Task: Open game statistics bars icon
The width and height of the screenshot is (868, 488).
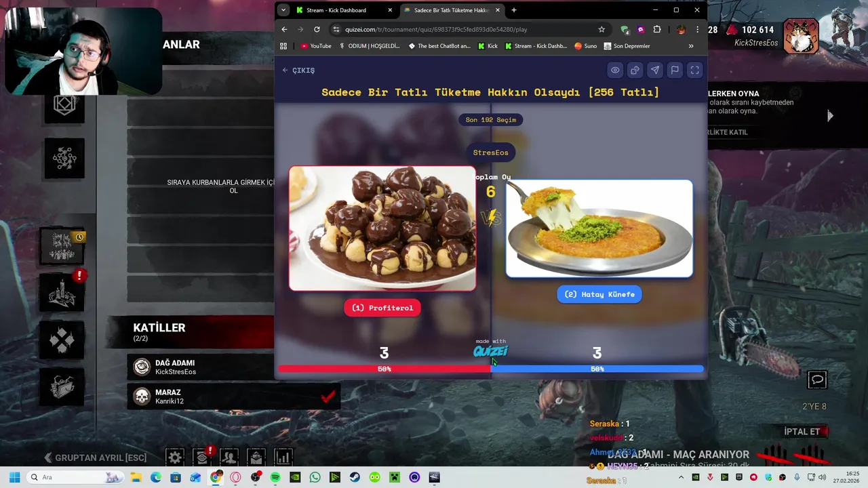Action: (283, 457)
